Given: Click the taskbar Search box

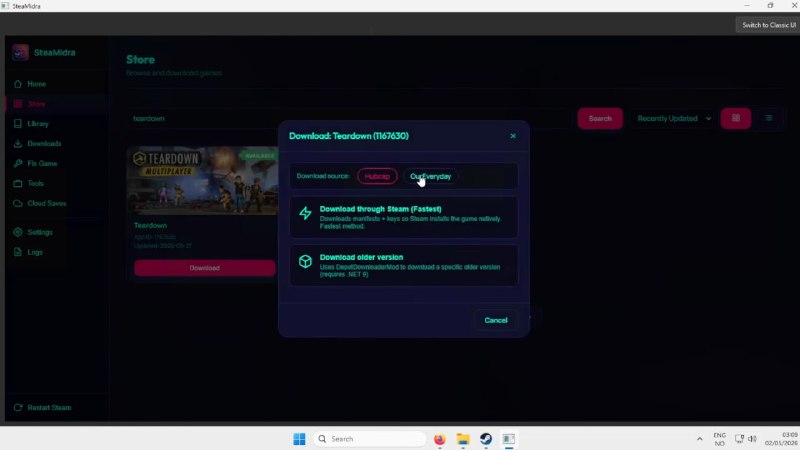Looking at the screenshot, I should 370,439.
